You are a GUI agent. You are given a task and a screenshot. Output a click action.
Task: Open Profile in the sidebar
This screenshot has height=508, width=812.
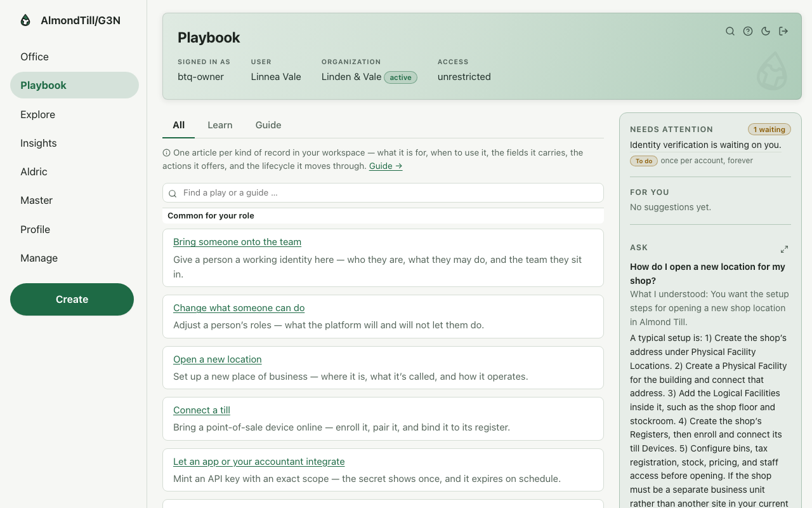click(74, 229)
